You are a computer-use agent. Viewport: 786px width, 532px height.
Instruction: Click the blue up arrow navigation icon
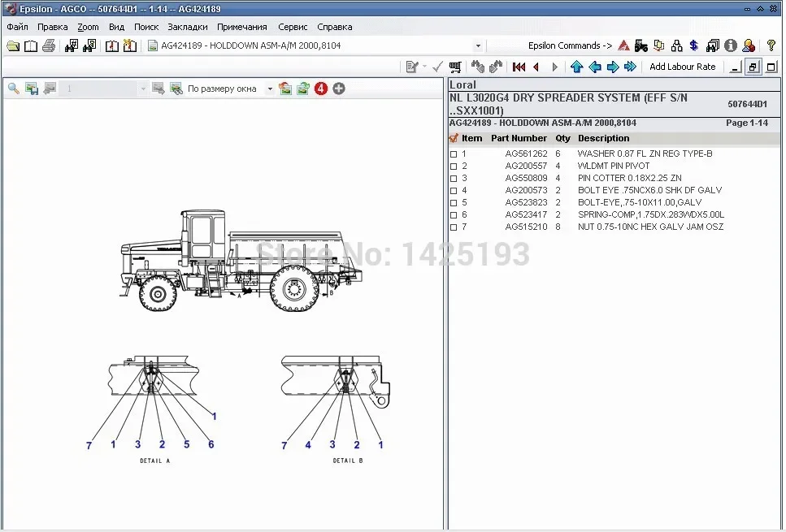click(x=576, y=67)
